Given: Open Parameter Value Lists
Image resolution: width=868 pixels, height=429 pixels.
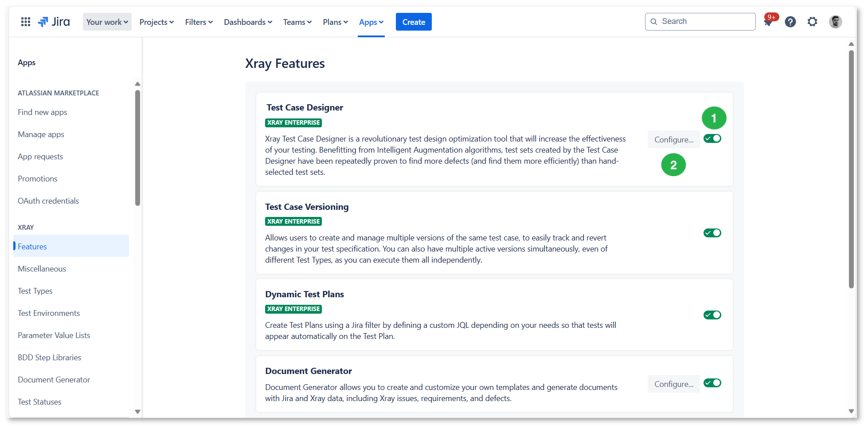Looking at the screenshot, I should 54,335.
